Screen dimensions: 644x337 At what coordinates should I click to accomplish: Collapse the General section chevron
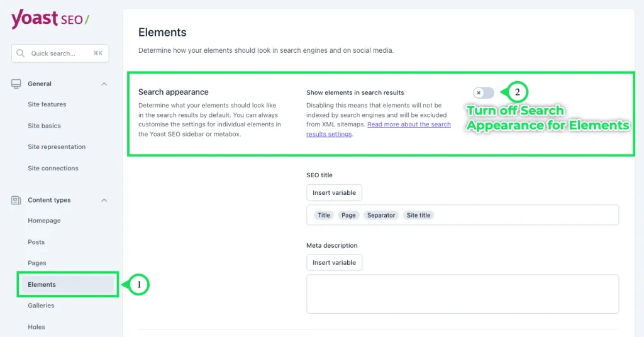point(104,84)
